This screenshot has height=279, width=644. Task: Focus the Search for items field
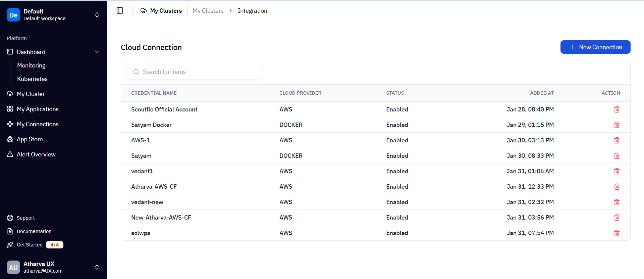[x=198, y=72]
